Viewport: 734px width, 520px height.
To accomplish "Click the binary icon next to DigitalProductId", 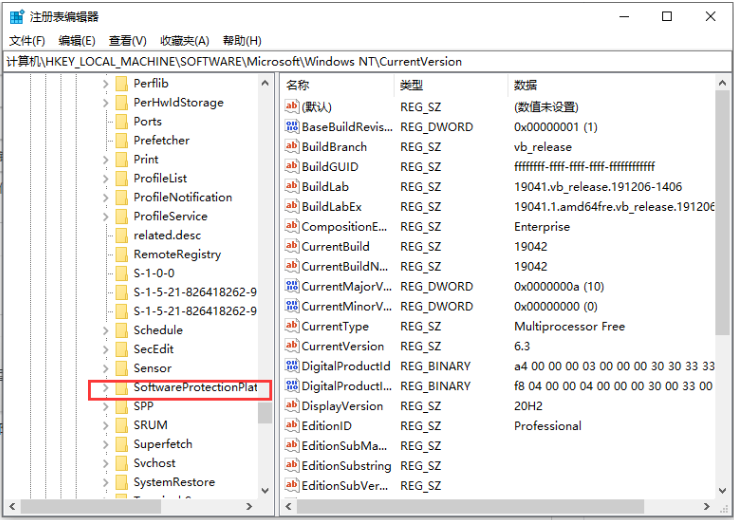I will [292, 366].
